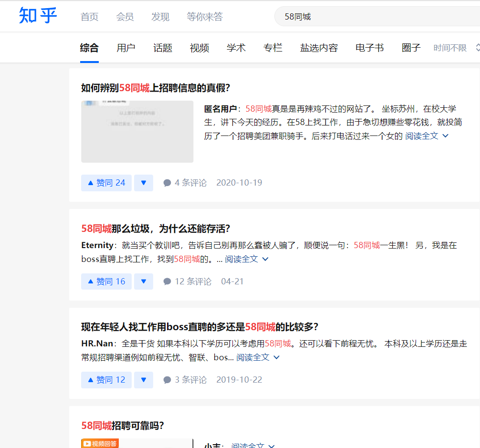The width and height of the screenshot is (480, 448).
Task: Switch to the 专栏 tab
Action: point(273,48)
